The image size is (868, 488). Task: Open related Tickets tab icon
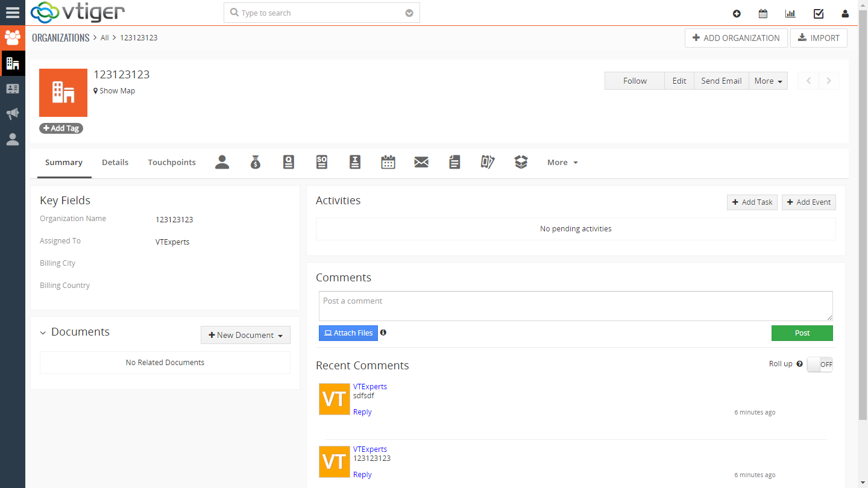(x=488, y=162)
